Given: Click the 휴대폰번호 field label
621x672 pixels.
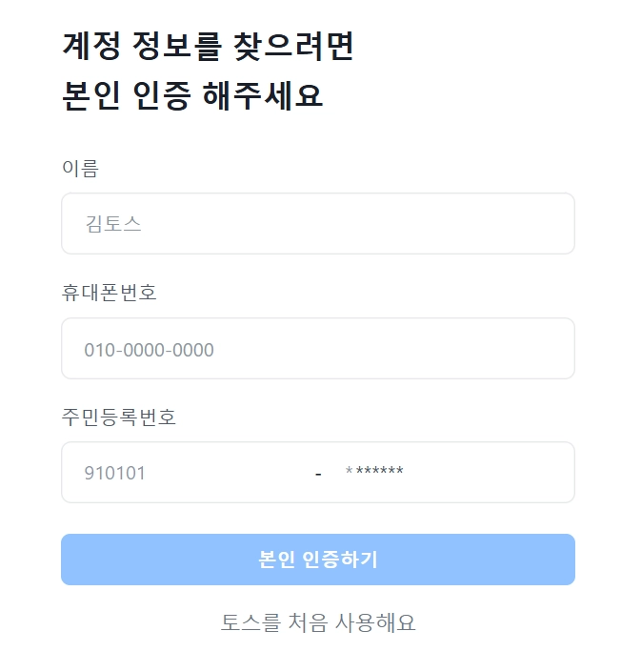Looking at the screenshot, I should [x=109, y=293].
